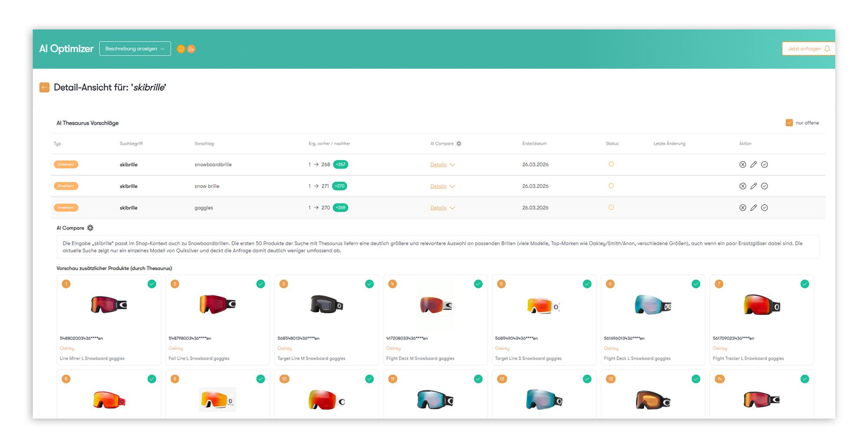The image size is (868, 448).
Task: Reject the snowboardbrille suggestion
Action: (x=743, y=165)
